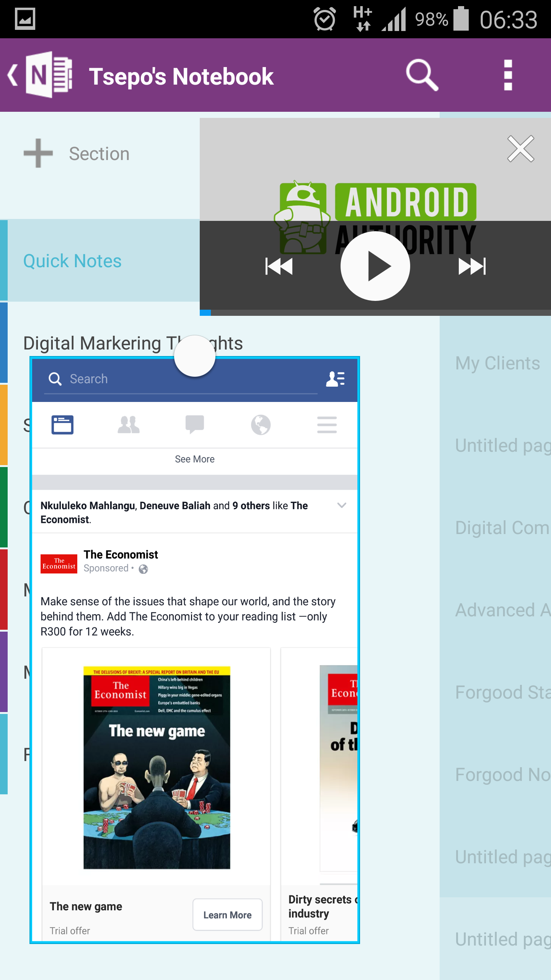Open The Economist page avatar

pos(59,563)
